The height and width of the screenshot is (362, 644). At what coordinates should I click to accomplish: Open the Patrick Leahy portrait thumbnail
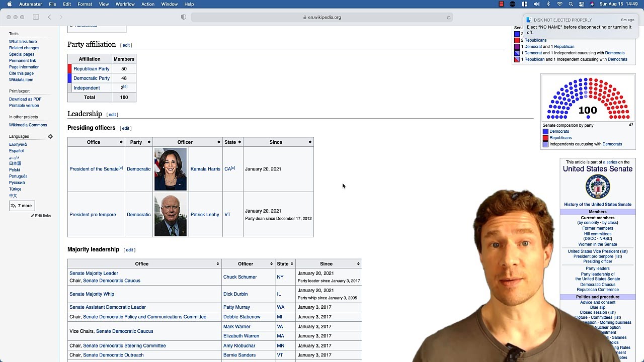click(x=171, y=215)
